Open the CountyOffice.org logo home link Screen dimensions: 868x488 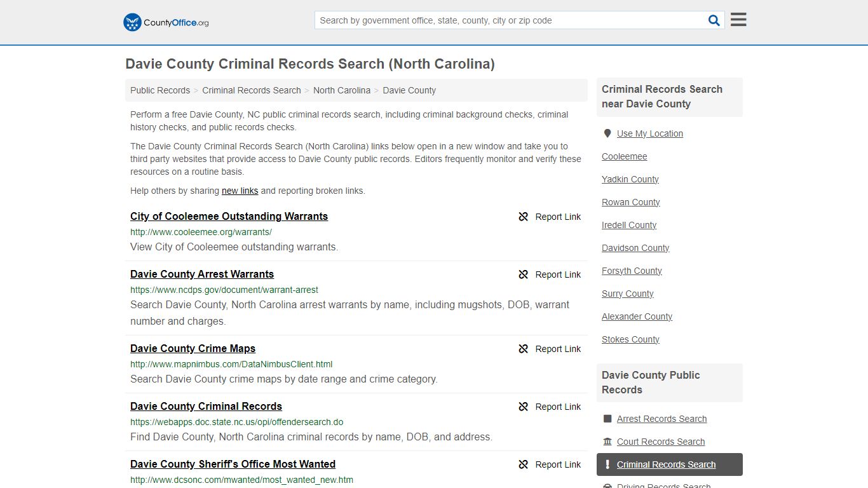pyautogui.click(x=166, y=22)
